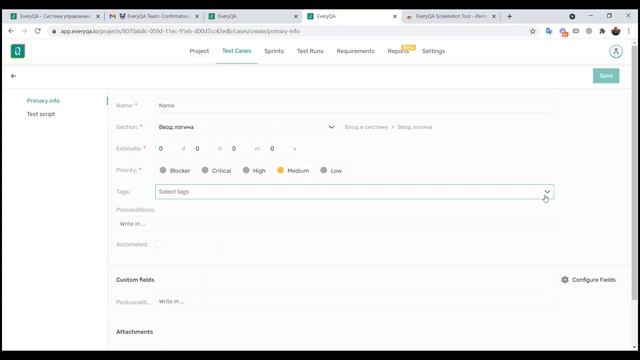Click the Google Translate extension icon
This screenshot has width=640, height=360.
[x=549, y=31]
